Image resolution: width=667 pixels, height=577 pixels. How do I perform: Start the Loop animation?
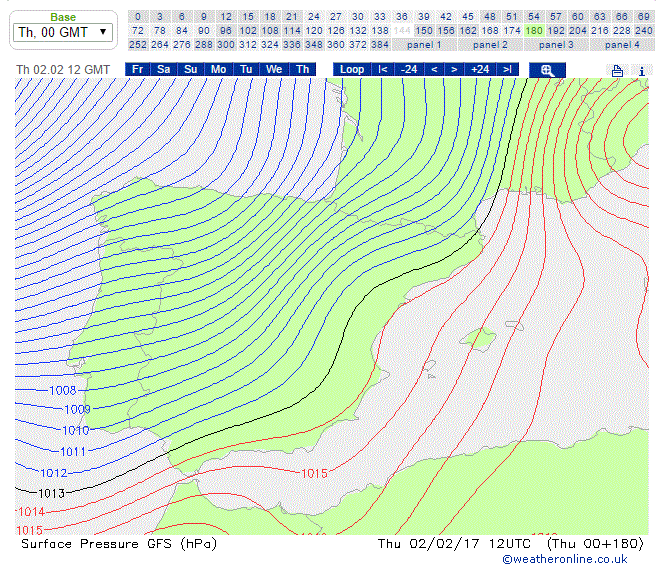pyautogui.click(x=352, y=69)
